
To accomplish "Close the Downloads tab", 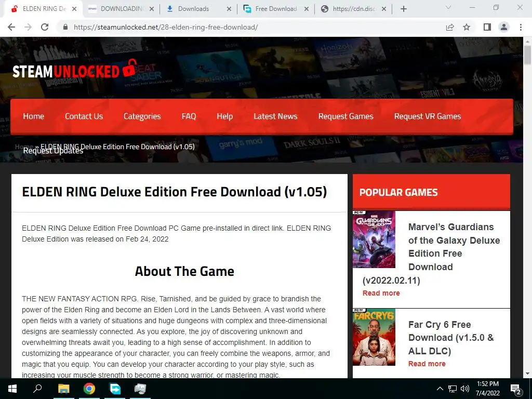I will click(229, 9).
